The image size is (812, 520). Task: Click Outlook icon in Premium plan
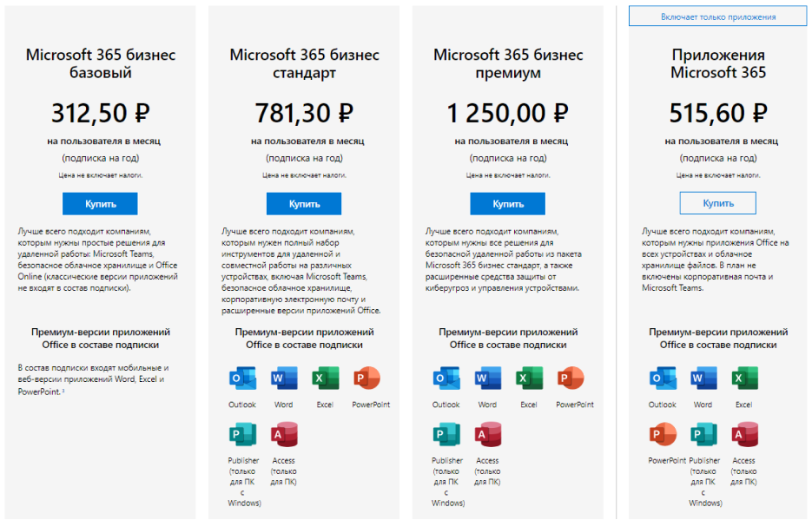tap(446, 378)
